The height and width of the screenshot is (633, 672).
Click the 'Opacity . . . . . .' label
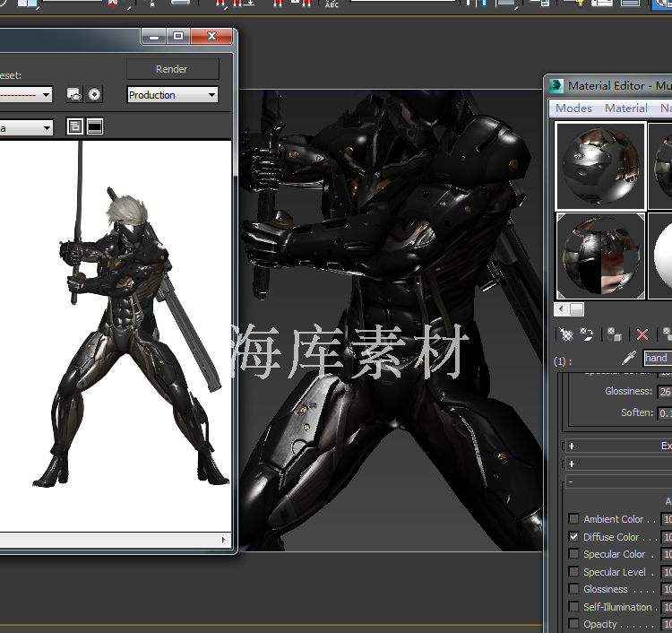click(620, 624)
